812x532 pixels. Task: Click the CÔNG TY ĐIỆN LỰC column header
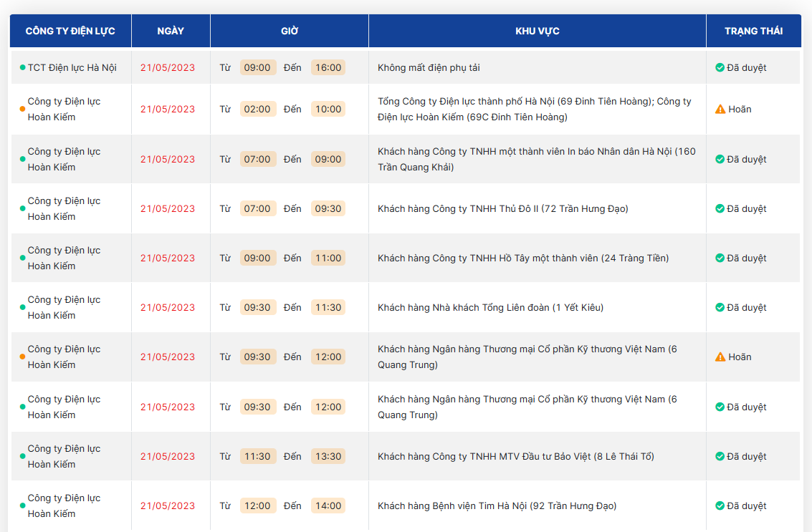[x=70, y=31]
